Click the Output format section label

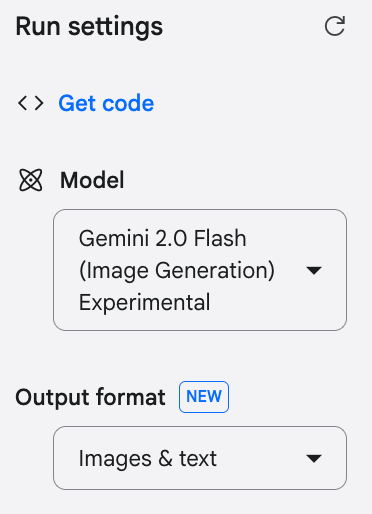point(90,397)
